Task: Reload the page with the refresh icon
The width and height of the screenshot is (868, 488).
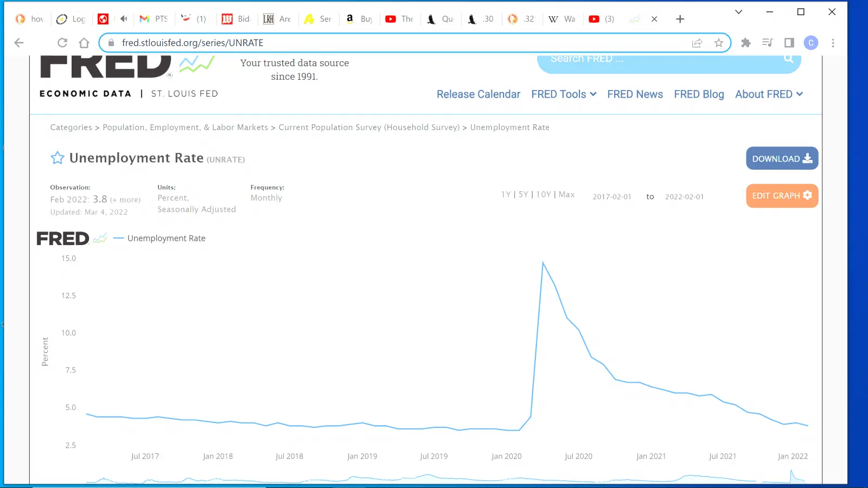Action: pyautogui.click(x=62, y=43)
